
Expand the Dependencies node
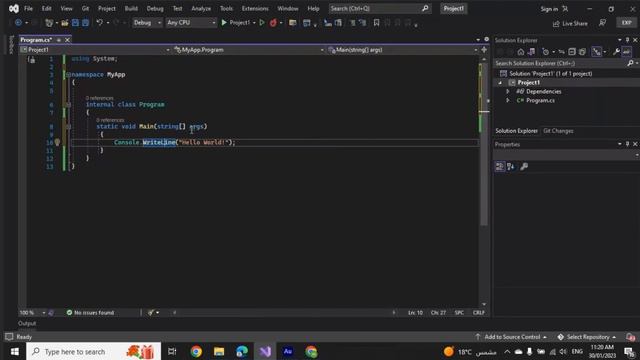[x=508, y=91]
